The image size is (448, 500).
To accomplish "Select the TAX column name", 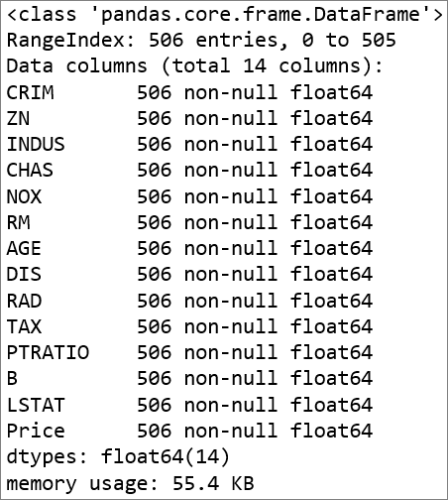I will pos(24,326).
